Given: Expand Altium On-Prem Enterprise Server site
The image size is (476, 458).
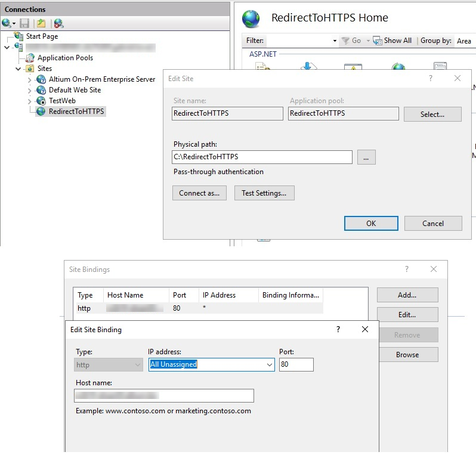Looking at the screenshot, I should (29, 80).
